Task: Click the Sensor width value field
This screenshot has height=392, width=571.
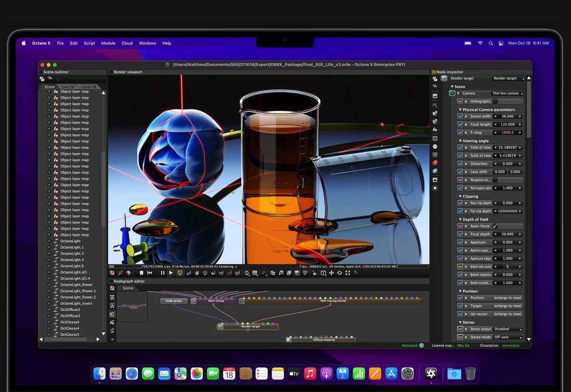Action: click(508, 116)
